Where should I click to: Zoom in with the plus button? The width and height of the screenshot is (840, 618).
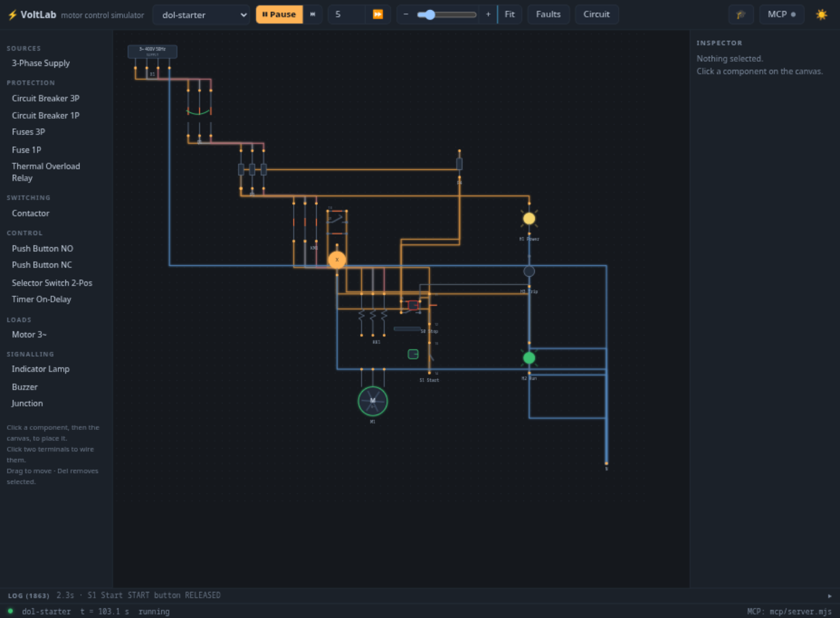point(488,14)
